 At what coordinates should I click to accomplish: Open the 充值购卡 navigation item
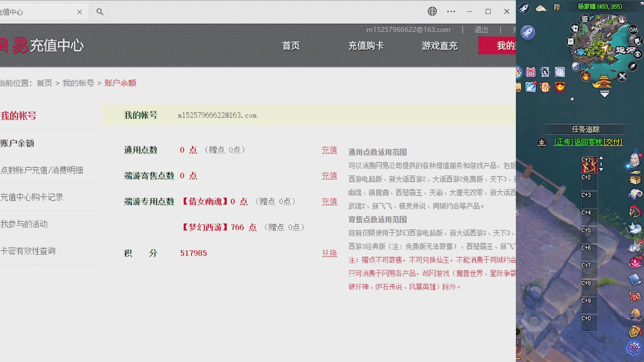(x=366, y=46)
